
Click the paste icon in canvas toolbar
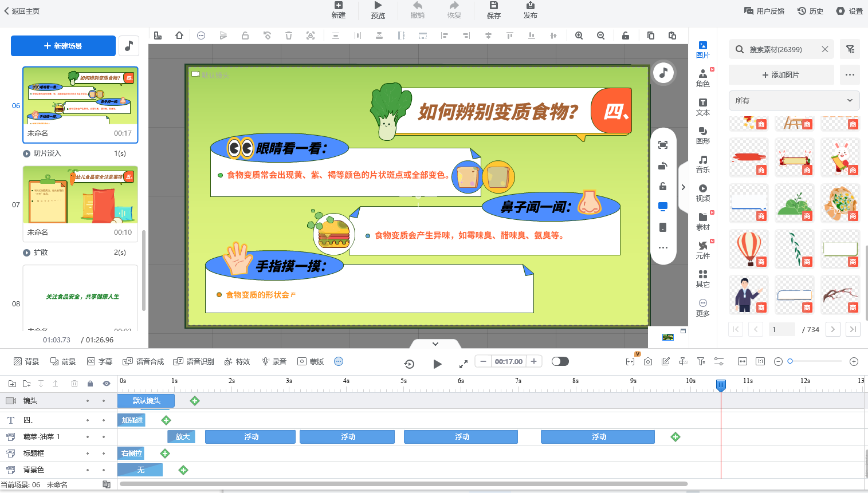point(673,36)
